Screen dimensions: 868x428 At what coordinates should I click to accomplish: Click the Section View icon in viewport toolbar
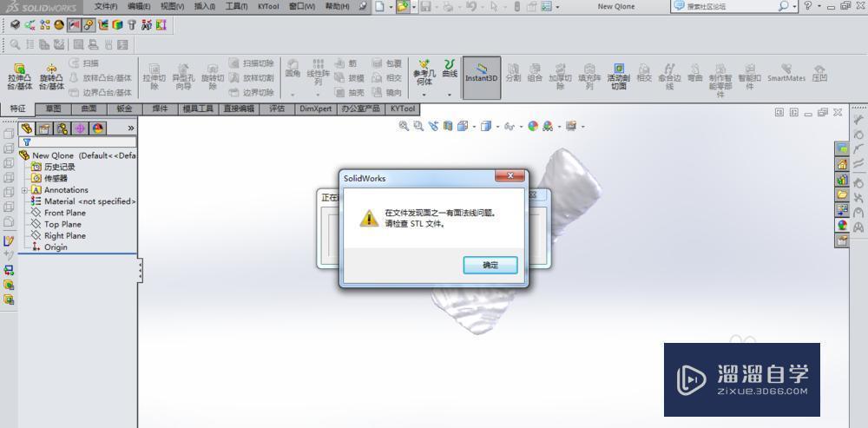click(x=449, y=126)
